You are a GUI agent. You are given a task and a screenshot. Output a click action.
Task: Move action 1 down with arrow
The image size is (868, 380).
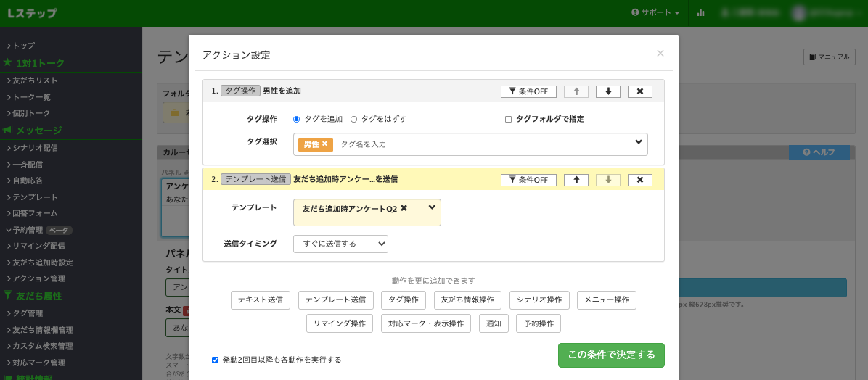coord(608,91)
